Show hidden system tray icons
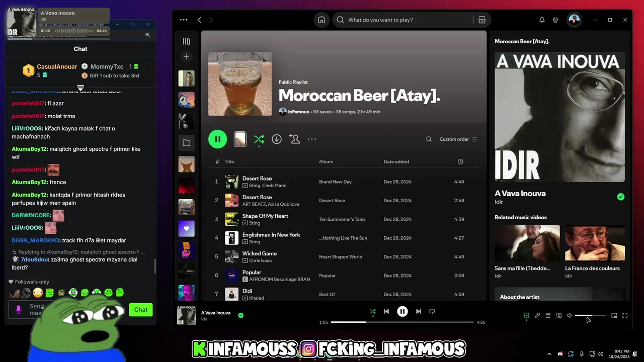The width and height of the screenshot is (644, 362). 549,354
